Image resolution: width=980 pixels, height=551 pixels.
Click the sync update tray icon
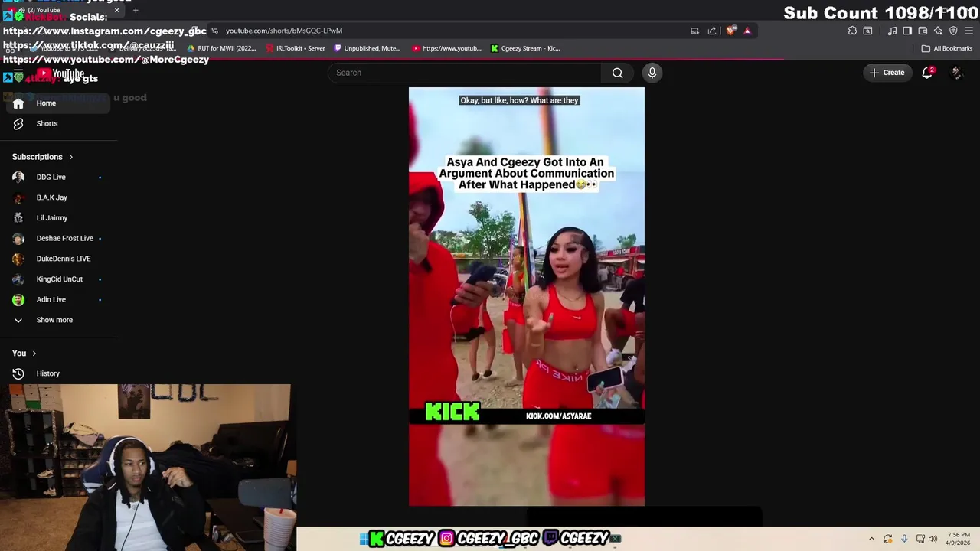pos(888,539)
